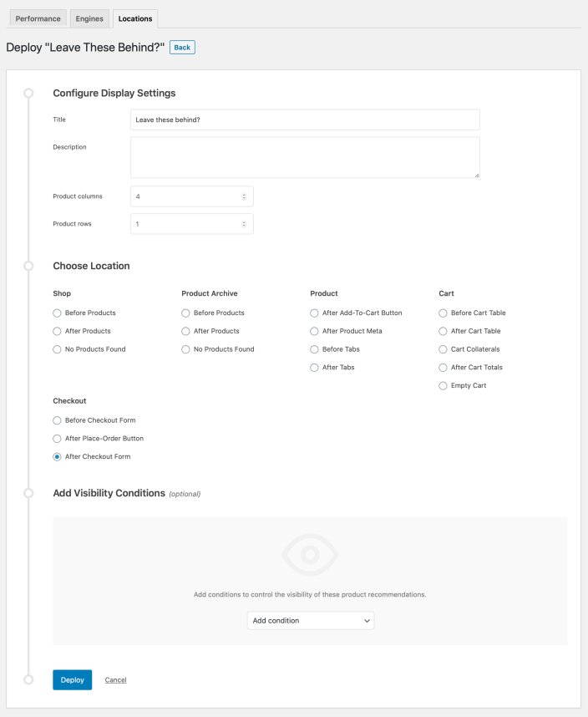Image resolution: width=588 pixels, height=717 pixels.
Task: Choose Empty Cart radio option
Action: pyautogui.click(x=443, y=386)
